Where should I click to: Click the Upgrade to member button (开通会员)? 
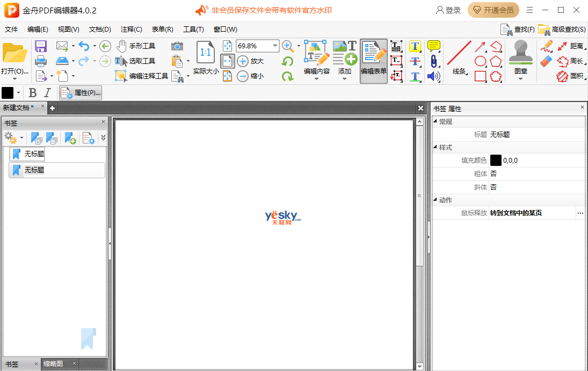coord(493,10)
